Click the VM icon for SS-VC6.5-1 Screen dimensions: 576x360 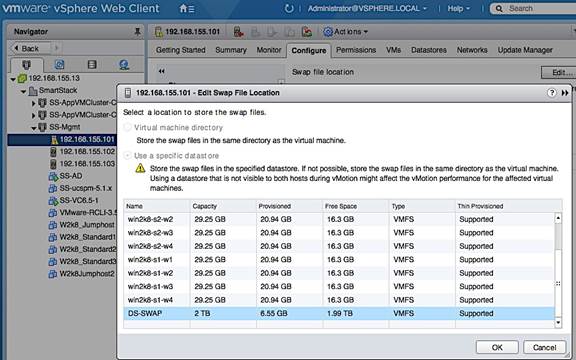click(x=53, y=201)
